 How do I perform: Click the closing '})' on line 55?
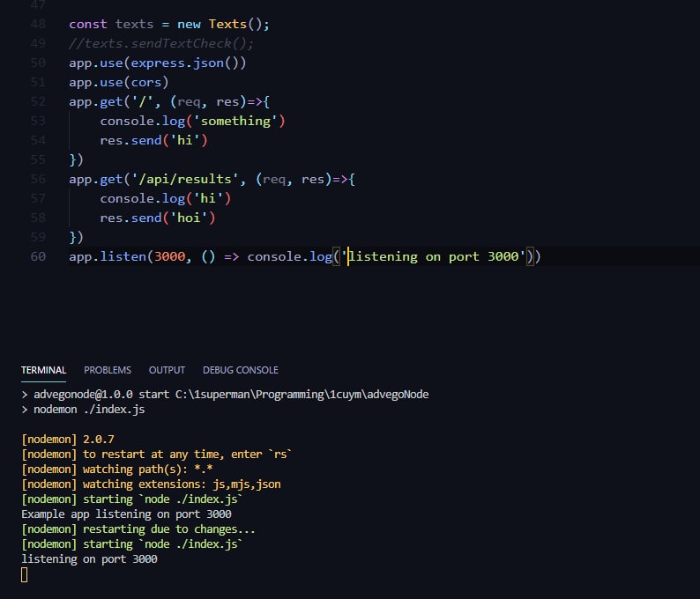pos(77,159)
